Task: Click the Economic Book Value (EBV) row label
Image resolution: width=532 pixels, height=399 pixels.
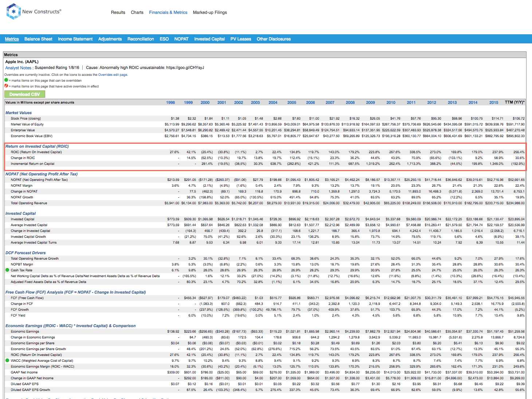Action: pos(32,136)
